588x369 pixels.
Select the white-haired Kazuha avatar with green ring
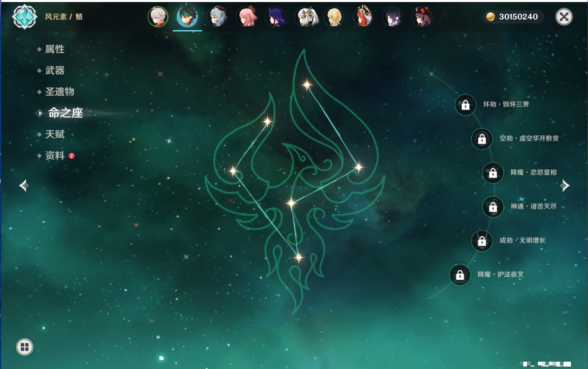click(x=158, y=17)
